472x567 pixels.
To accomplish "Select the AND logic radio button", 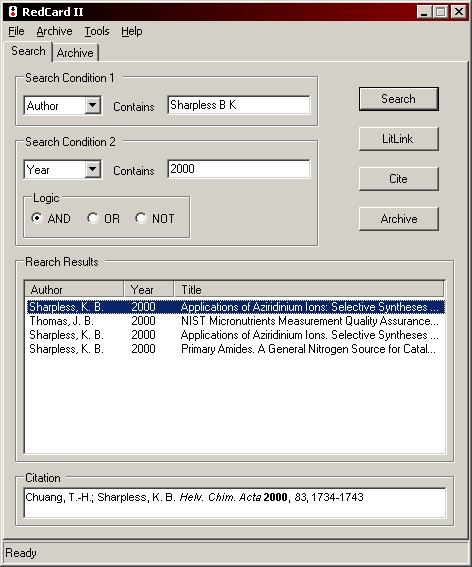I will click(37, 218).
